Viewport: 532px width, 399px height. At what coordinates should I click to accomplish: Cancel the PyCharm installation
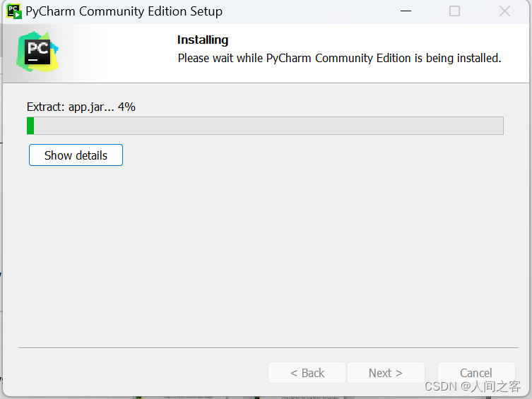point(476,373)
